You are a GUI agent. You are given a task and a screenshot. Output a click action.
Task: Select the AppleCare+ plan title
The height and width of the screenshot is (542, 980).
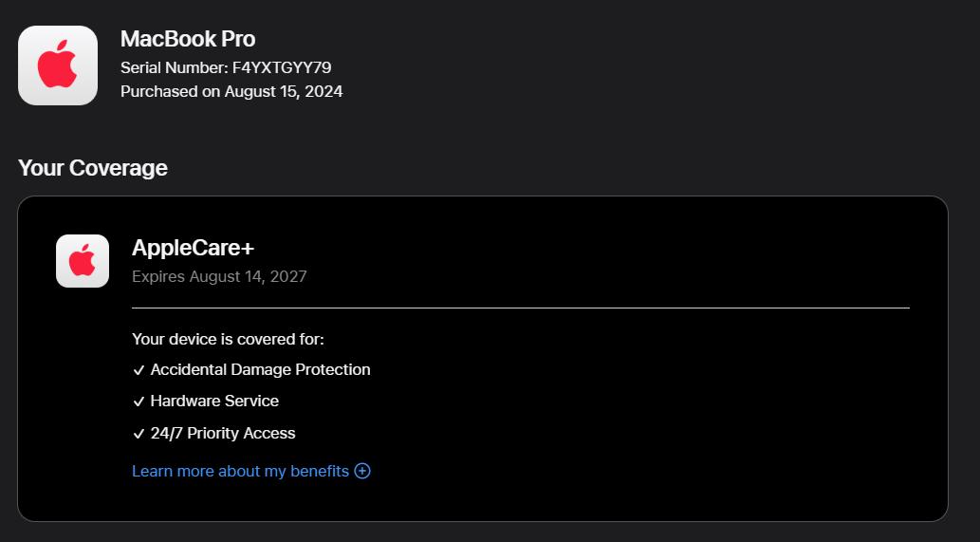click(193, 248)
